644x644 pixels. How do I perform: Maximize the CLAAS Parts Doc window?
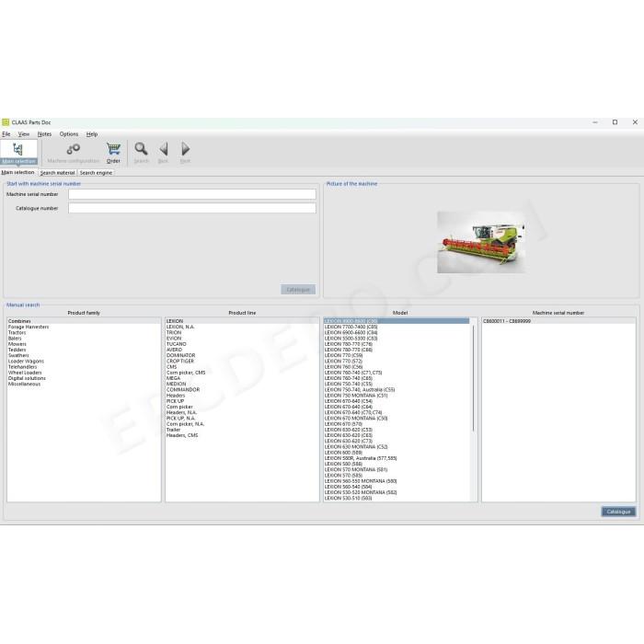[x=615, y=122]
